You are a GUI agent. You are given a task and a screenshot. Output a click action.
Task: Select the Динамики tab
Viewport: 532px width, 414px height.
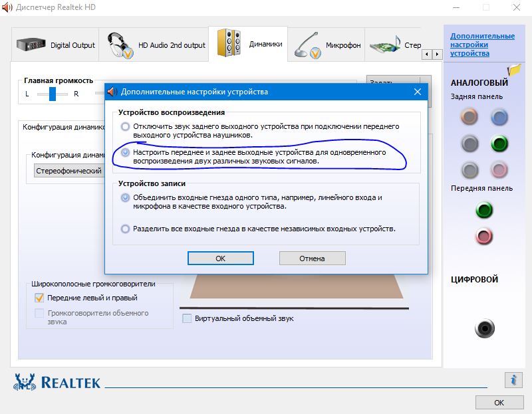click(x=248, y=44)
